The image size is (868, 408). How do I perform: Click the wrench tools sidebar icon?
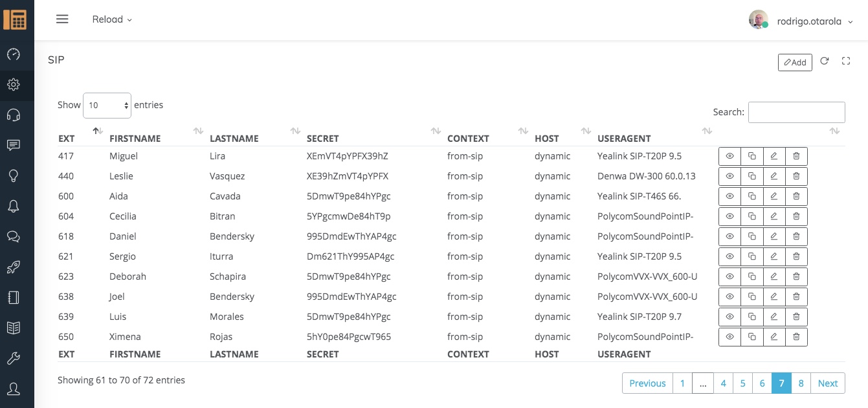(14, 358)
